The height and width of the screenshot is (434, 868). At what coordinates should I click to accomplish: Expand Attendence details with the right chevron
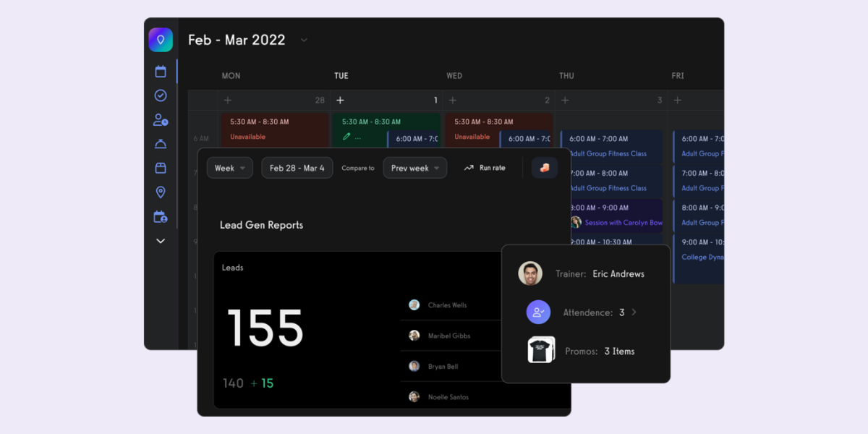point(634,312)
